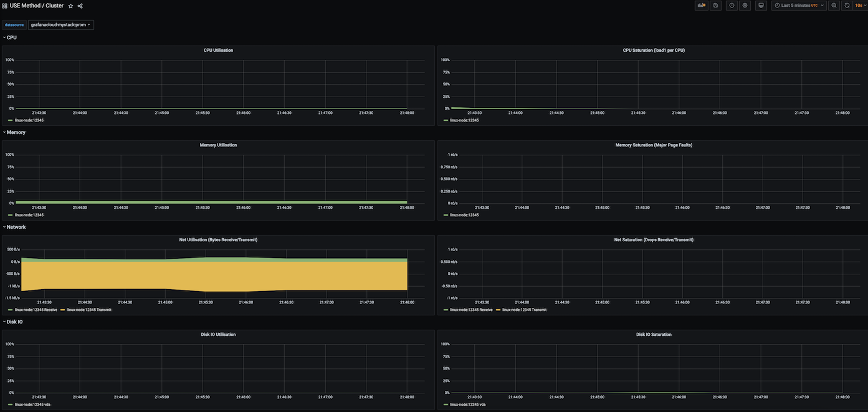Open the grafanacloud-mystack-prom datasource dropdown

(x=60, y=25)
